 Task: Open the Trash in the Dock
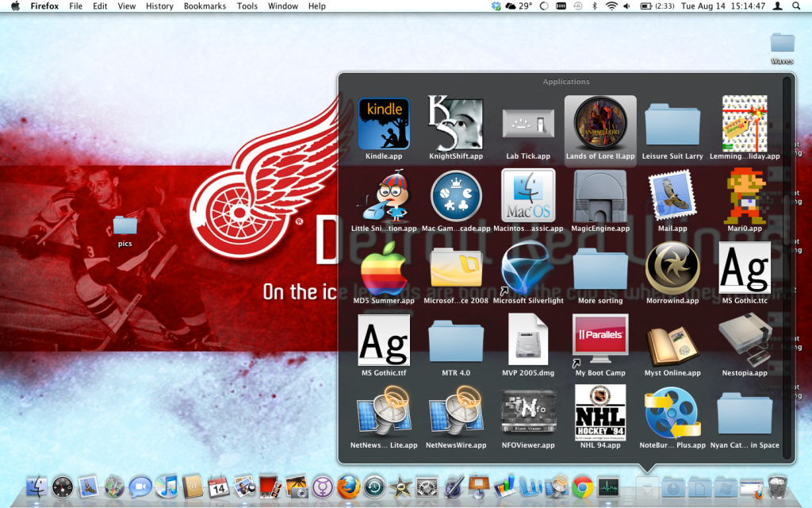777,487
